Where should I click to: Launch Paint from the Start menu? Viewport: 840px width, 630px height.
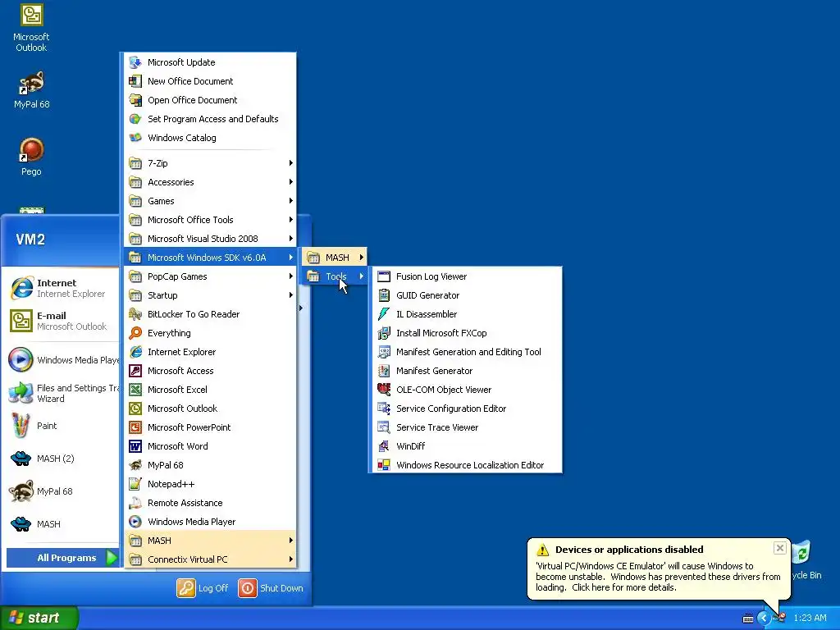point(62,426)
